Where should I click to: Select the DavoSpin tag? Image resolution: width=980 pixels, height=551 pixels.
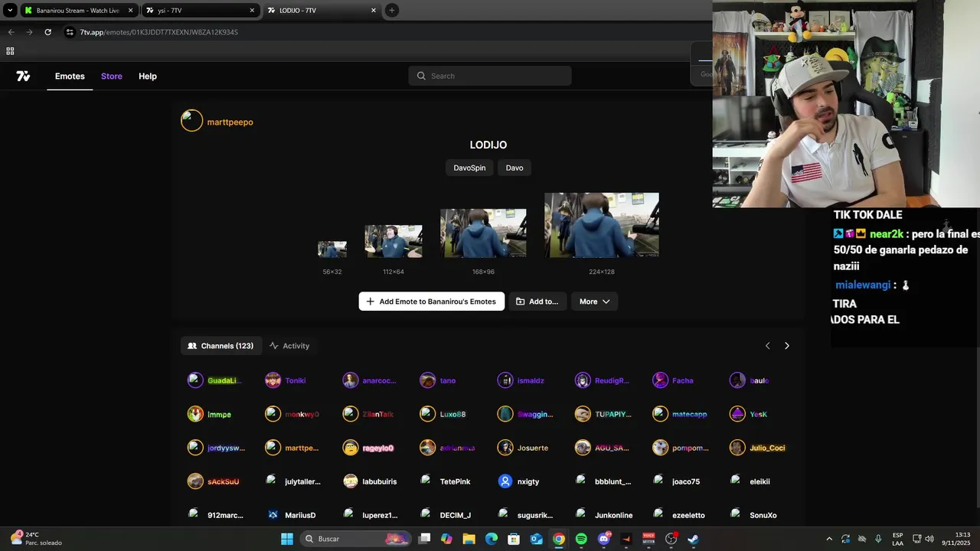[x=469, y=168]
